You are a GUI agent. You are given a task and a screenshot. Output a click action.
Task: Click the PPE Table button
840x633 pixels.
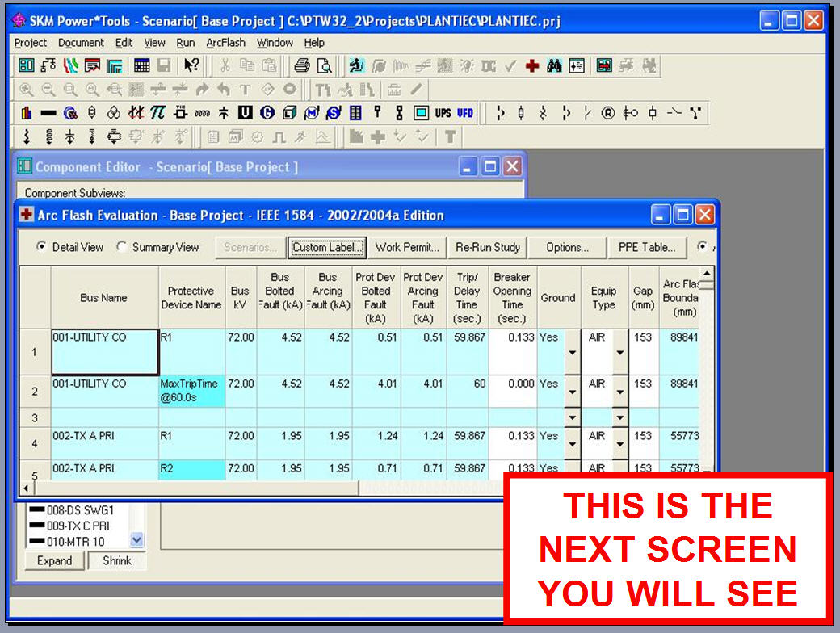[646, 247]
